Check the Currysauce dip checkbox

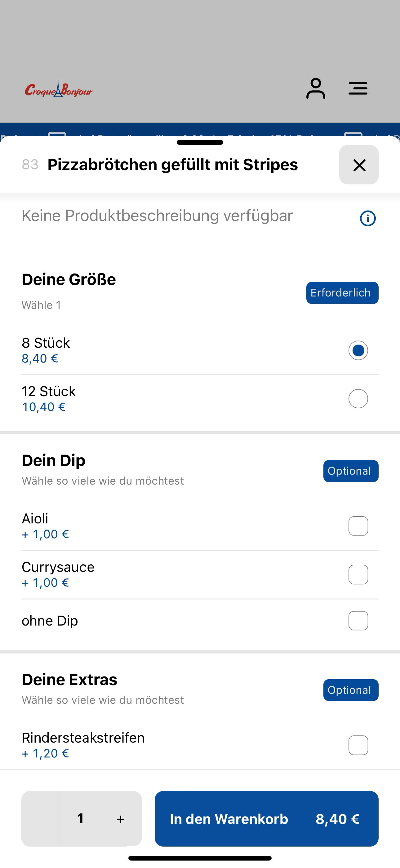click(358, 575)
